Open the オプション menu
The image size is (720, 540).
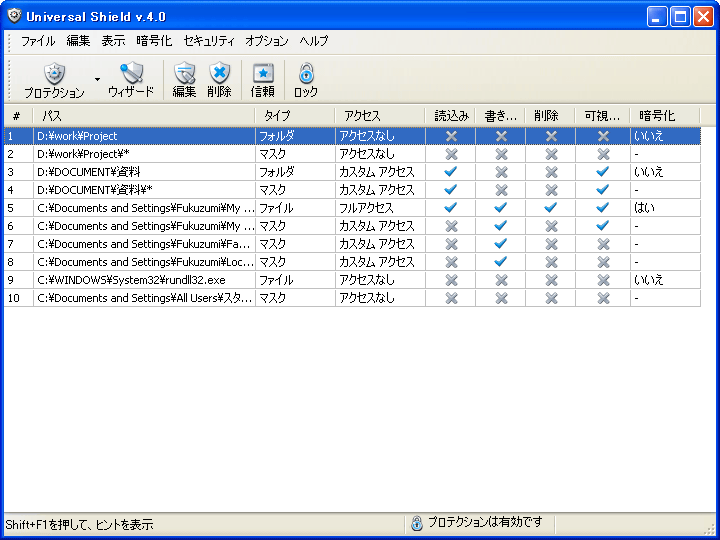pos(267,41)
